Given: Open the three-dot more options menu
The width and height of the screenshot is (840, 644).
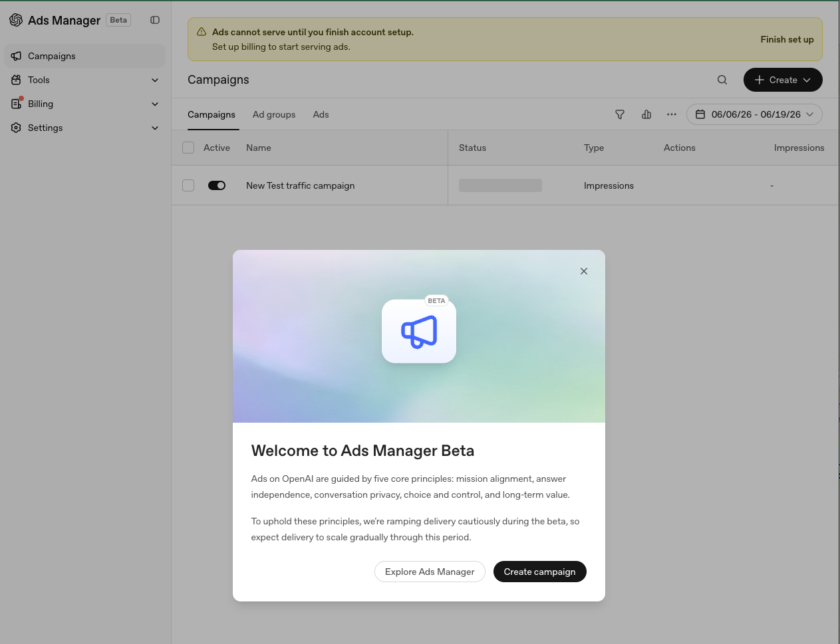Looking at the screenshot, I should [x=672, y=114].
